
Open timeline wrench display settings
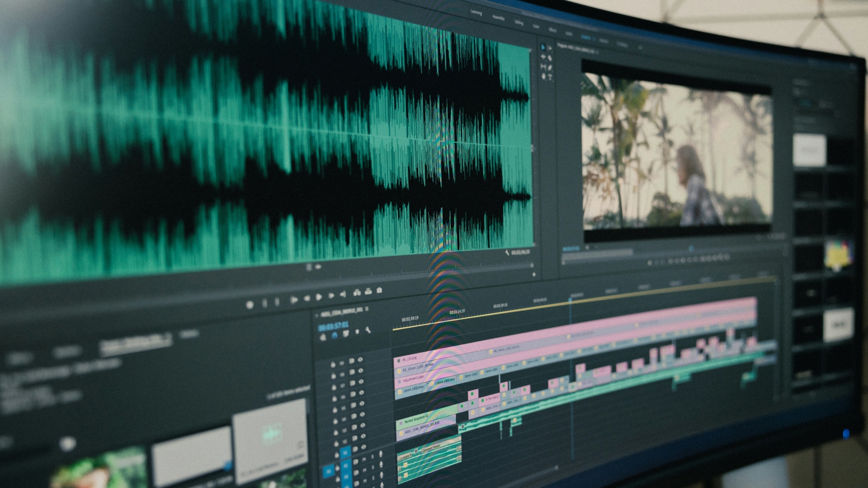pyautogui.click(x=368, y=330)
